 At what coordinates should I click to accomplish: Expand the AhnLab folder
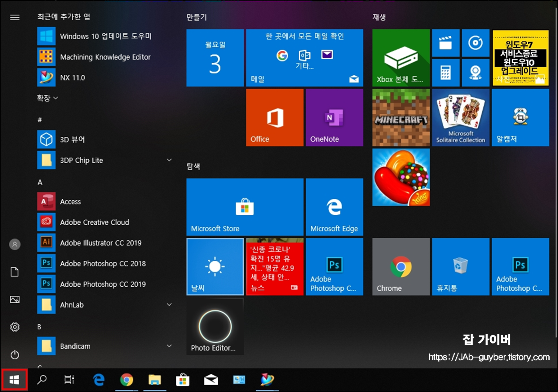point(169,305)
